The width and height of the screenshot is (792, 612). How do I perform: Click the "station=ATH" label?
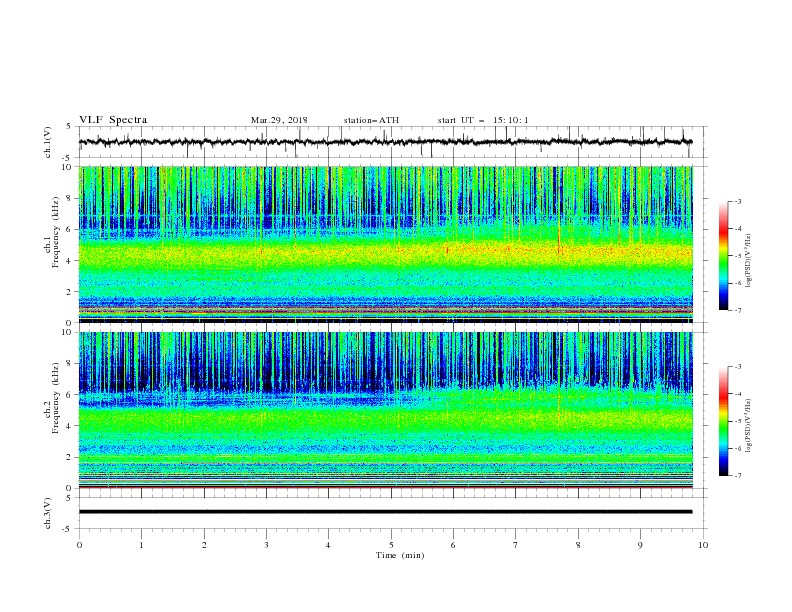point(371,120)
